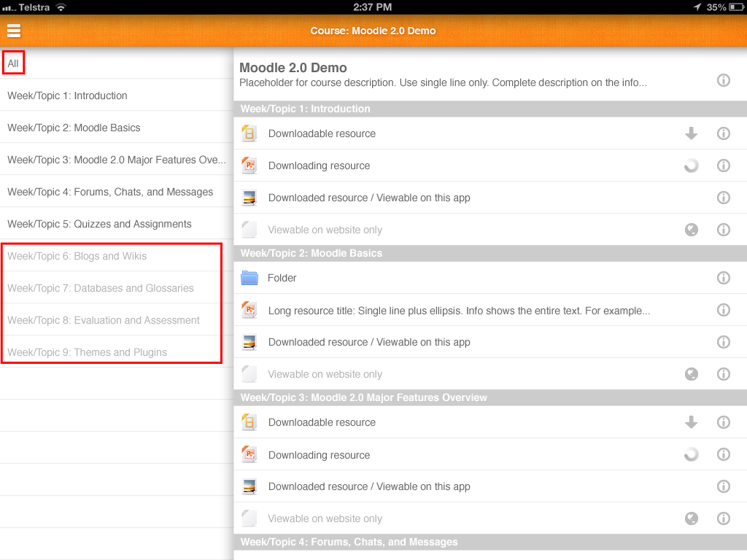The height and width of the screenshot is (560, 747).
Task: Click the image icon of Downloaded resource in Week/Topic 2
Action: tap(249, 342)
